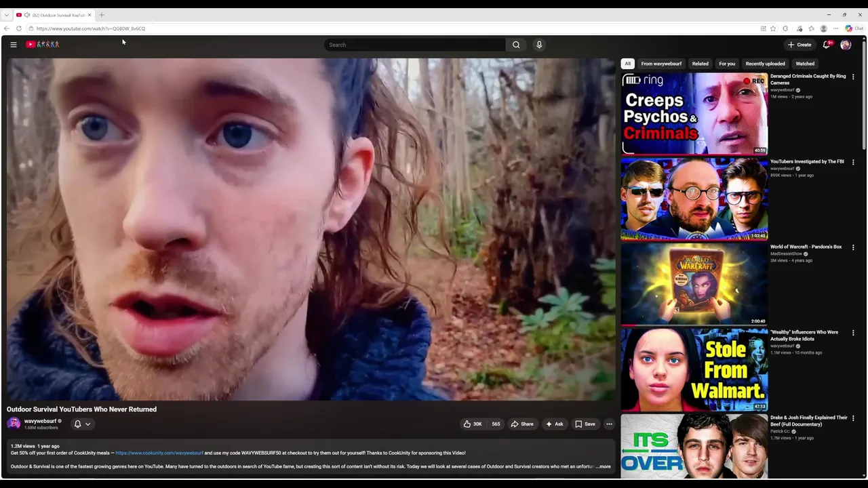This screenshot has width=868, height=488.
Task: Start voice search with the microphone
Action: pyautogui.click(x=539, y=45)
